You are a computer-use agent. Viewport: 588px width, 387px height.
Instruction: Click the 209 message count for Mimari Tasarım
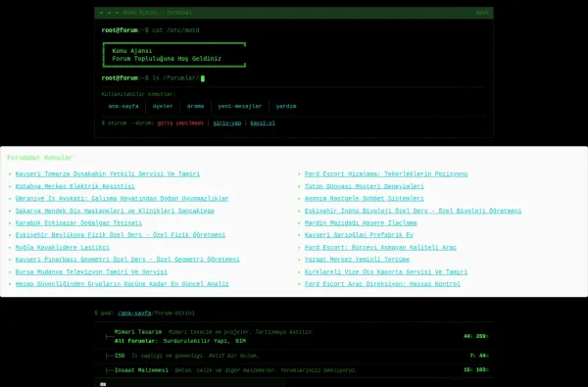(x=481, y=336)
